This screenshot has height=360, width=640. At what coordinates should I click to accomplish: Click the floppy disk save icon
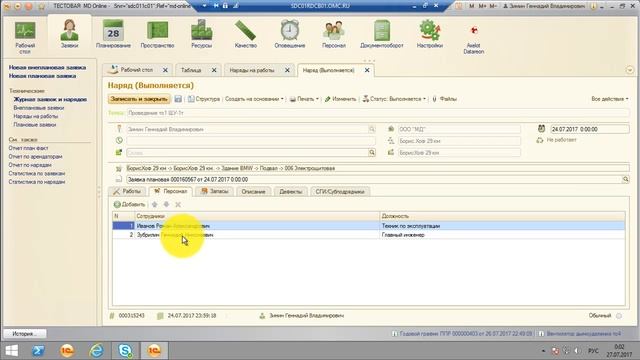(x=178, y=99)
